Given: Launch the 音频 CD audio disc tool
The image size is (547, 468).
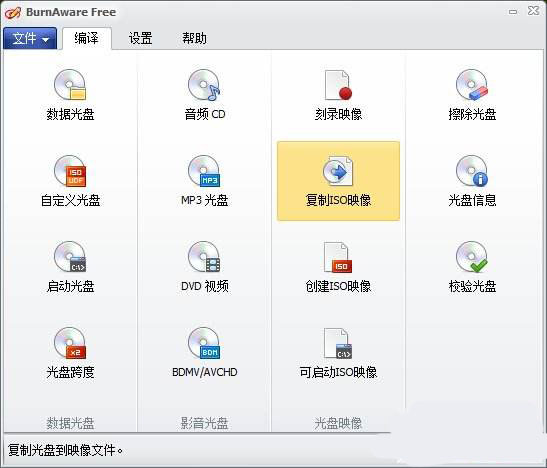Looking at the screenshot, I should [x=204, y=95].
